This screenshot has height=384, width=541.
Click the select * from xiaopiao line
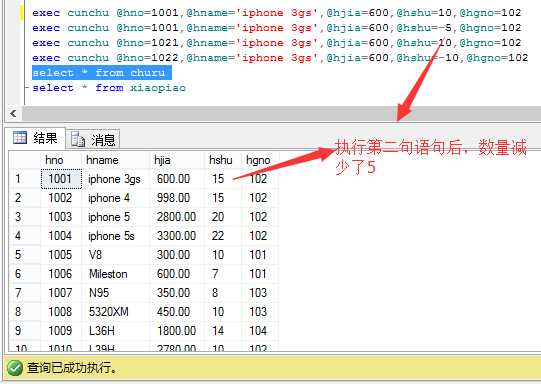[x=109, y=88]
